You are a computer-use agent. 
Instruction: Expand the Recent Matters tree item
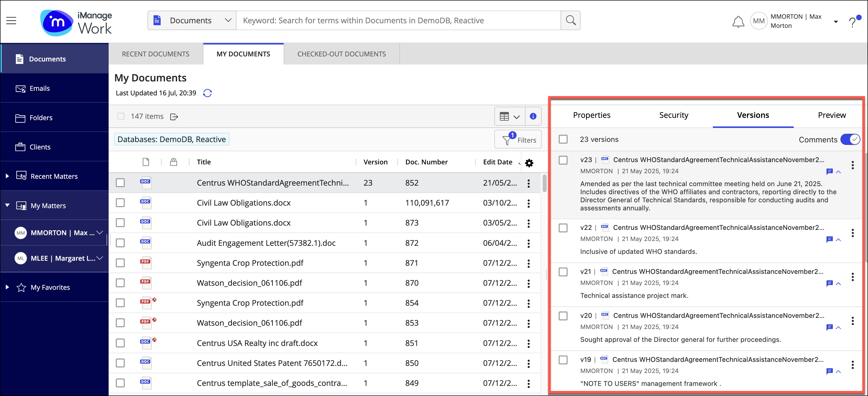[x=7, y=176]
